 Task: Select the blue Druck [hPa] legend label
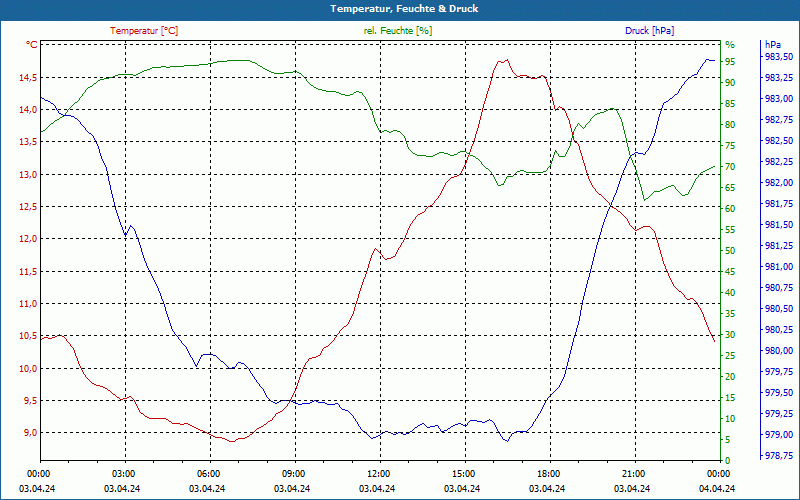(649, 31)
